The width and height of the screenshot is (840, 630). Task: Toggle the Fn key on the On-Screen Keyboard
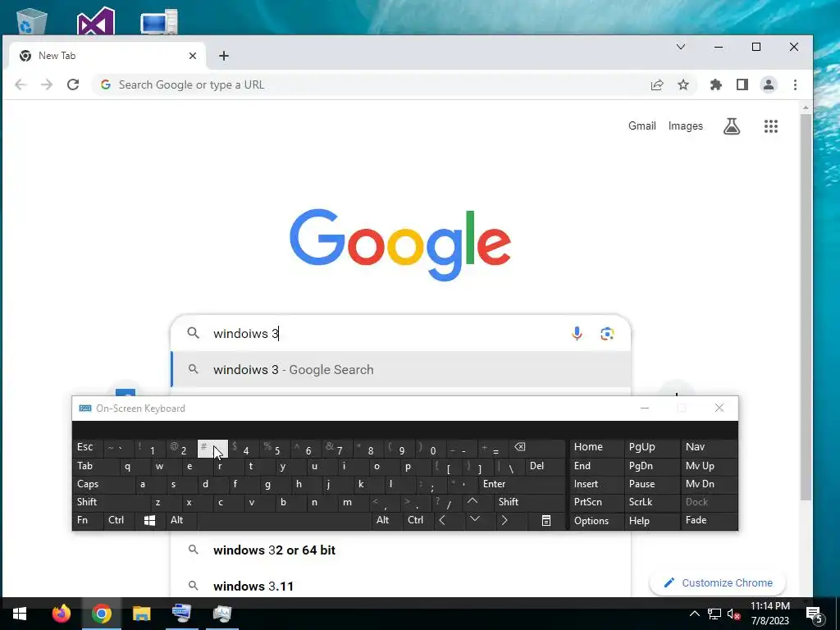click(87, 520)
